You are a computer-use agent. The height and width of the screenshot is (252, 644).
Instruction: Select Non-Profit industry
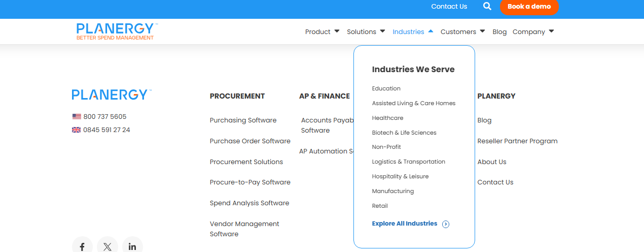coord(386,147)
